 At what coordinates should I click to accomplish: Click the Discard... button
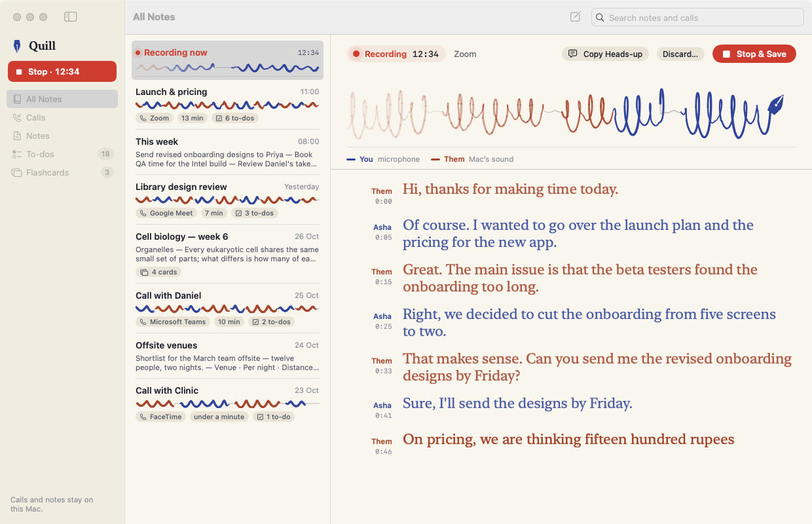pyautogui.click(x=680, y=54)
